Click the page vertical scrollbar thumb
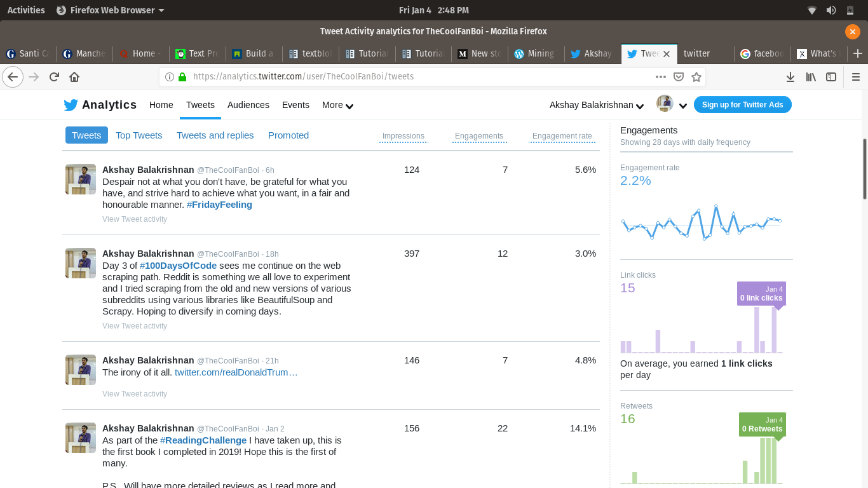The image size is (868, 488). point(865,168)
